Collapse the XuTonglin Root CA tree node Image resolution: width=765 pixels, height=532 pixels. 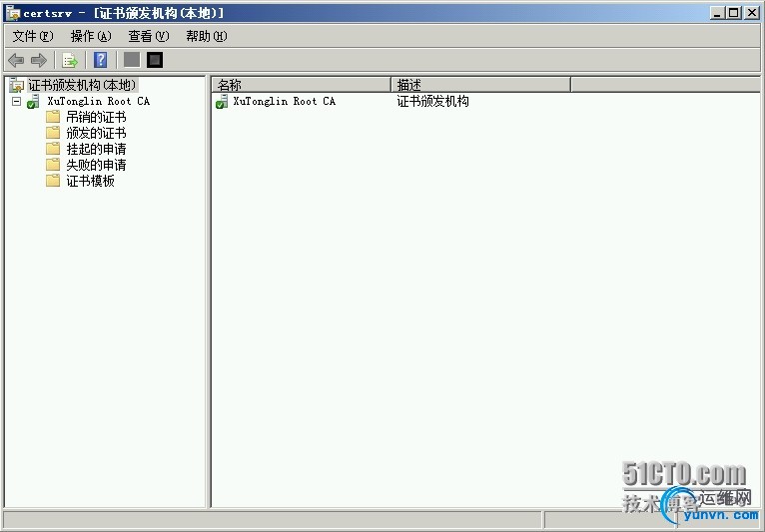(17, 102)
